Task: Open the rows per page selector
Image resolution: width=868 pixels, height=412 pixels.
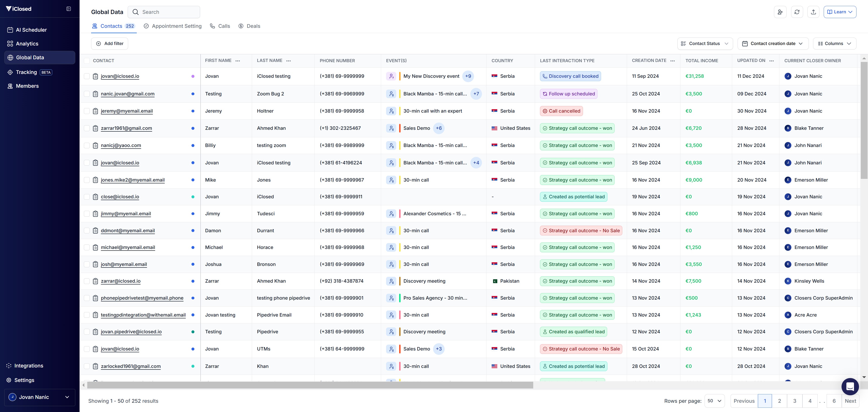Action: pyautogui.click(x=714, y=401)
